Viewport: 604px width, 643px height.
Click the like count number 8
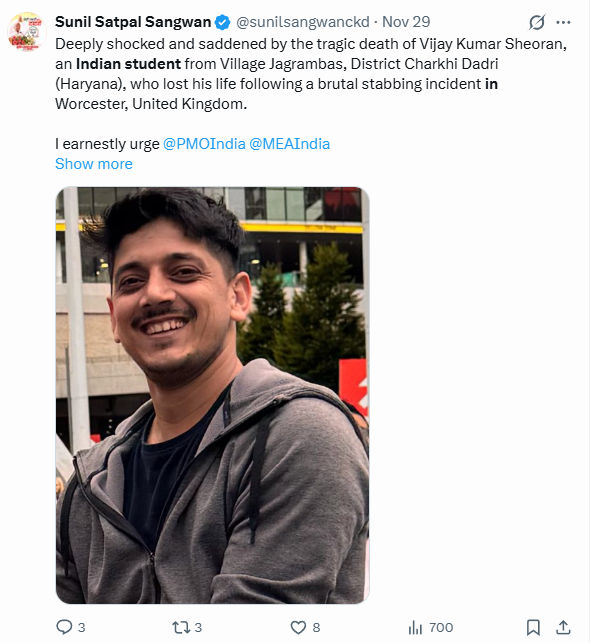coord(316,627)
